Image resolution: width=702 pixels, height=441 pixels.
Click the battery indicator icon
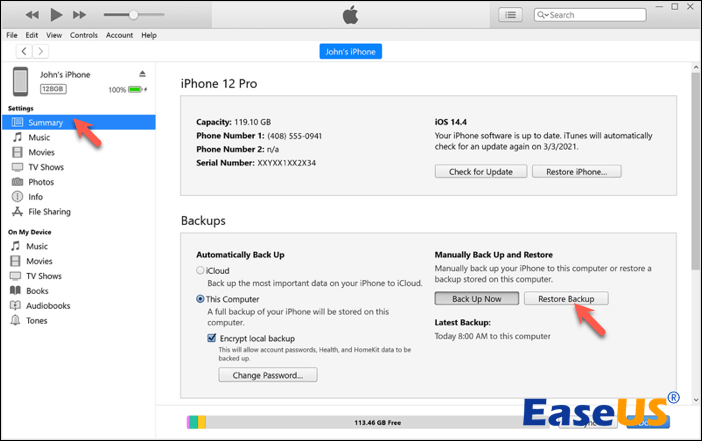point(136,90)
